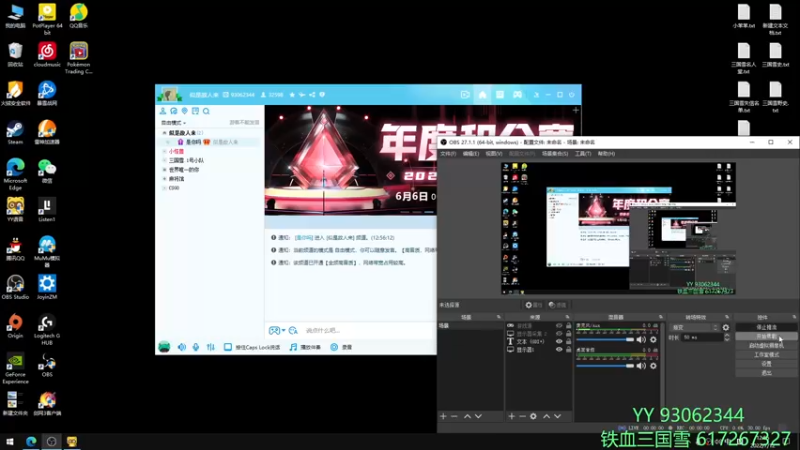Image resolution: width=800 pixels, height=450 pixels.
Task: Toggle lock on bottom display source
Action: [x=568, y=350]
